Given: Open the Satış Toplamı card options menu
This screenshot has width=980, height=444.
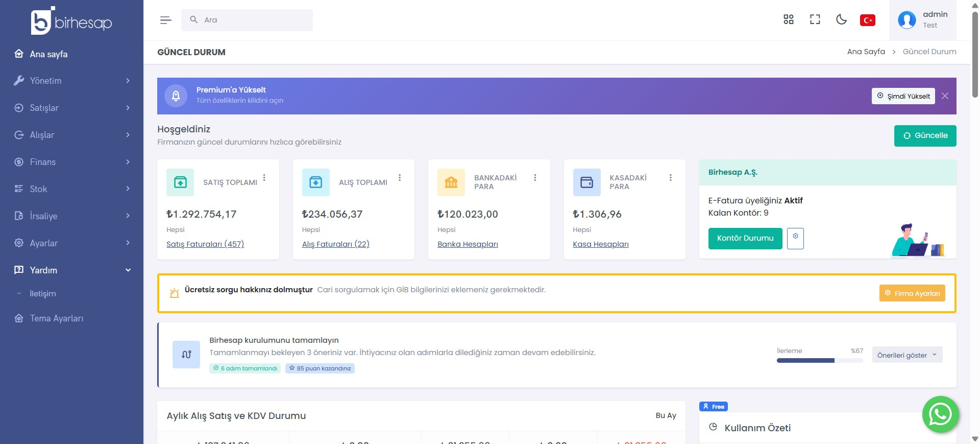Looking at the screenshot, I should click(264, 178).
